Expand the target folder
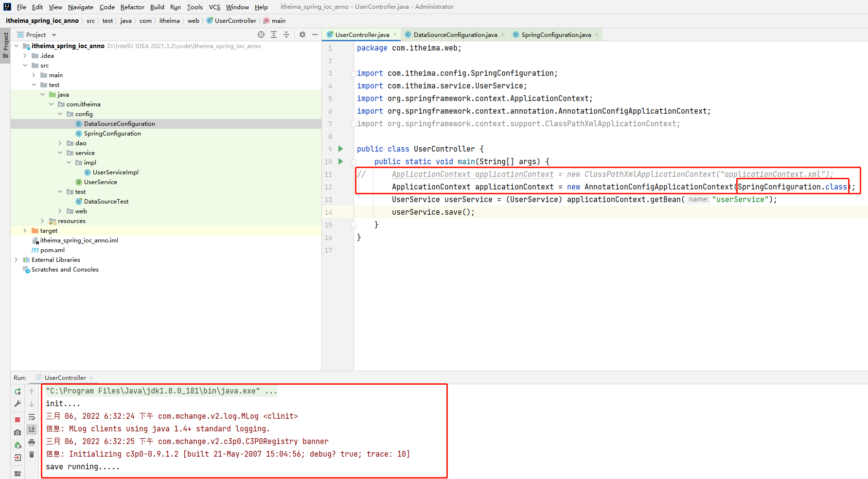868x479 pixels. point(25,230)
